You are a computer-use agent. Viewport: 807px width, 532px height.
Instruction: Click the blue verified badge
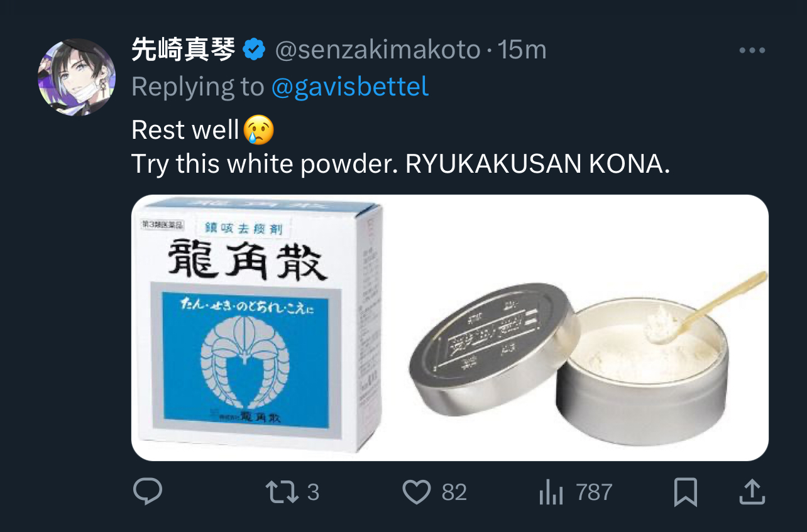254,50
